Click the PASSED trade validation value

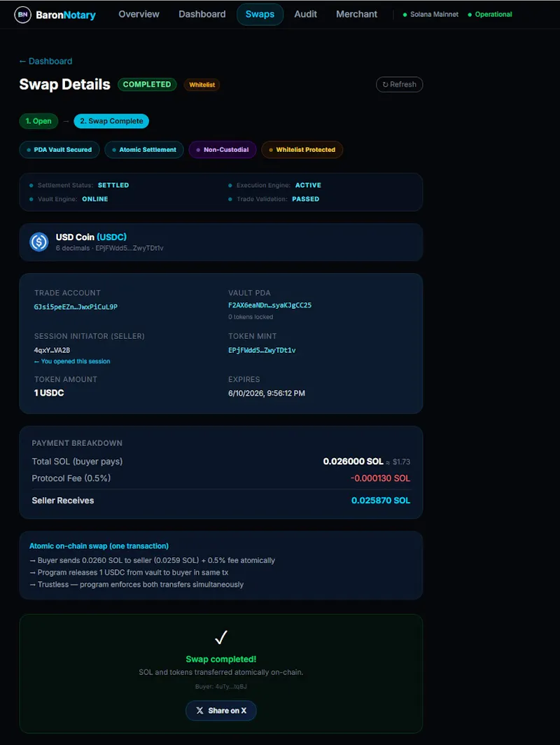[305, 199]
